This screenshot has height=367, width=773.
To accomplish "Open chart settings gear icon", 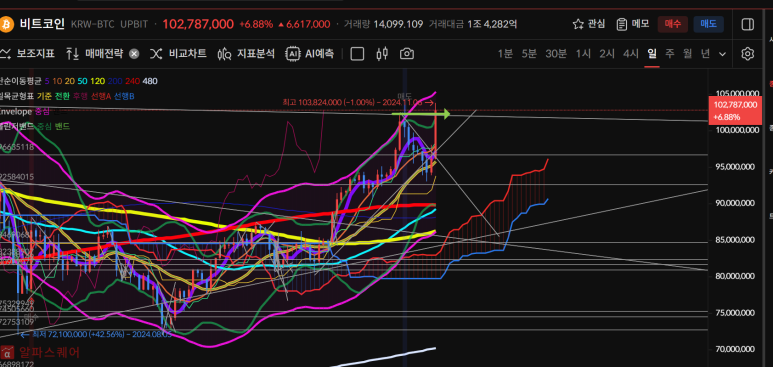I will 748,54.
